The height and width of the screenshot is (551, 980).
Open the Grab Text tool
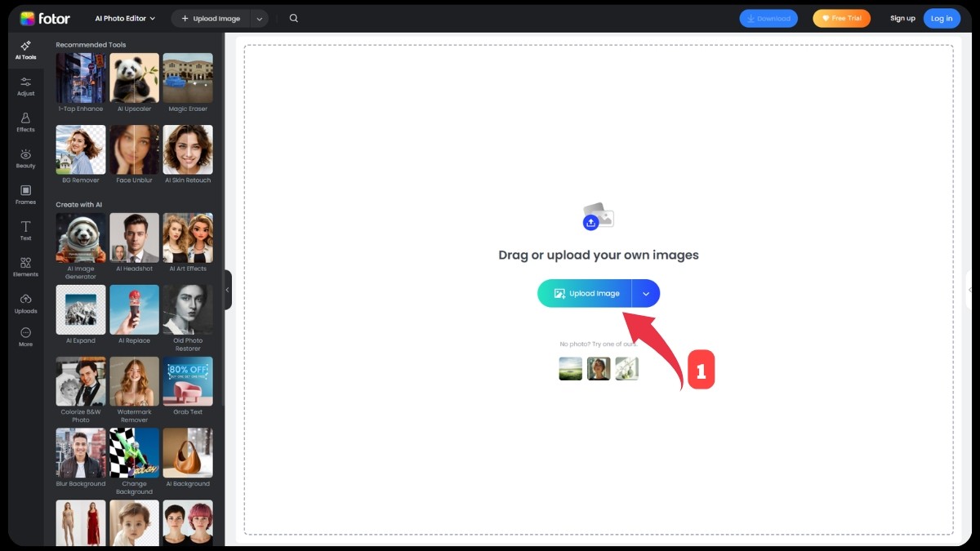pyautogui.click(x=188, y=386)
